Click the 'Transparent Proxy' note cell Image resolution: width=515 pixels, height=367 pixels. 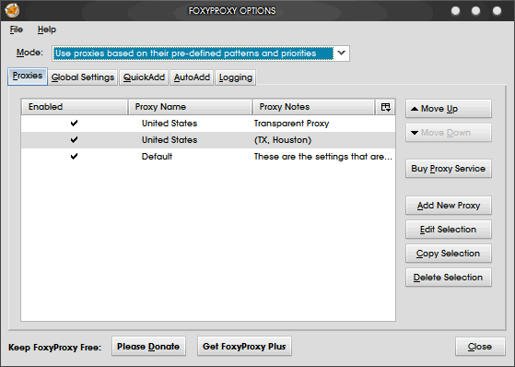coord(291,124)
